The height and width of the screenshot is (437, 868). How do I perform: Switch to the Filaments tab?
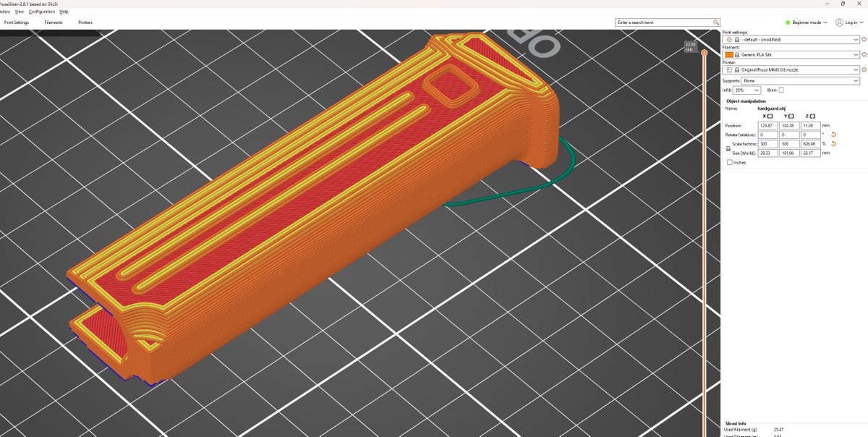click(x=53, y=22)
